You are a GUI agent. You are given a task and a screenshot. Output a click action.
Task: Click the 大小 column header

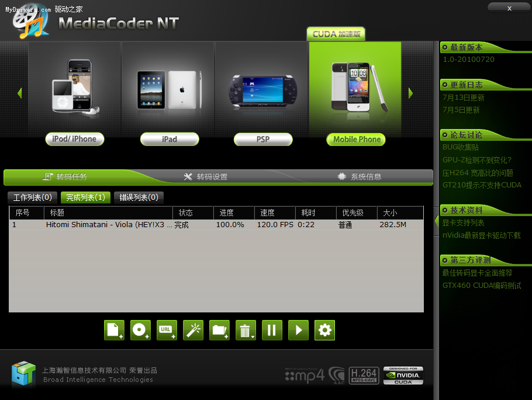400,213
